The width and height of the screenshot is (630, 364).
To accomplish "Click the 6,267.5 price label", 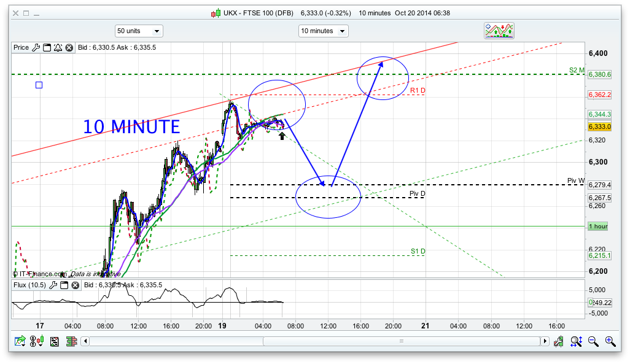I will 599,198.
